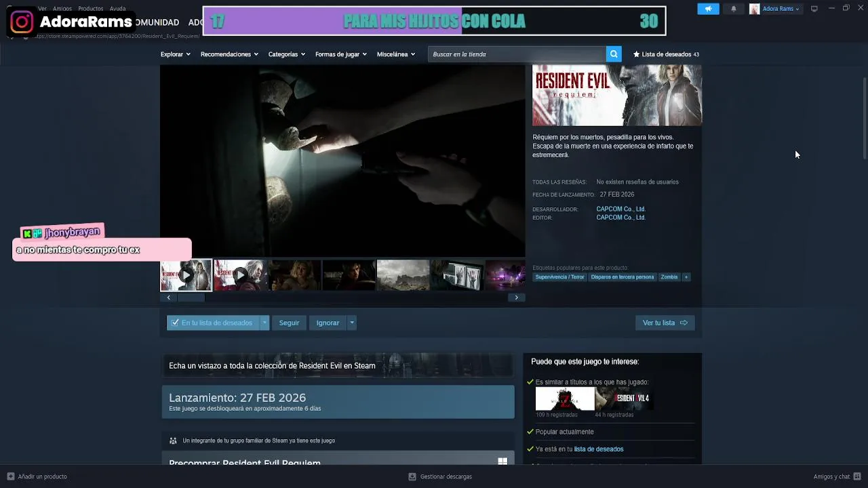Open the Resident Evil Requiem header image
This screenshot has width=868, height=488.
pos(617,96)
